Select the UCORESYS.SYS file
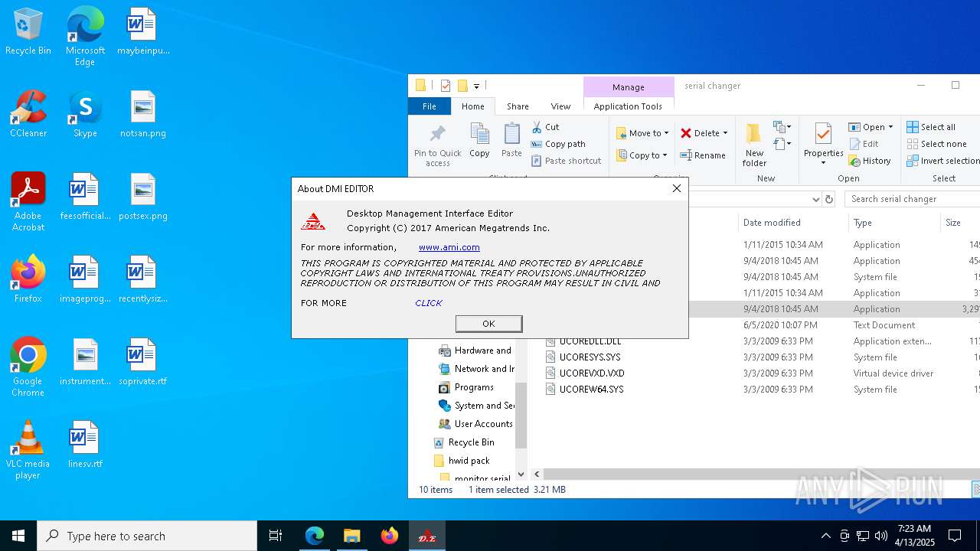Screen dimensions: 980x551 point(590,357)
